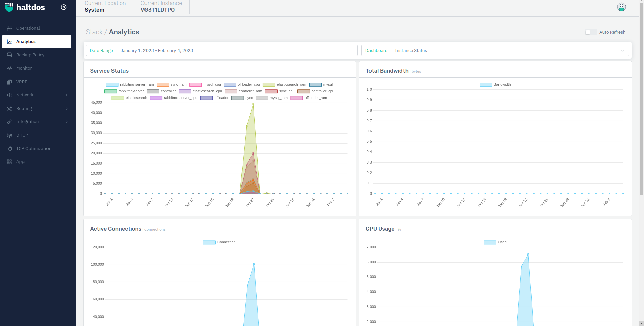
Task: Click the Network nodes icon
Action: (9, 95)
